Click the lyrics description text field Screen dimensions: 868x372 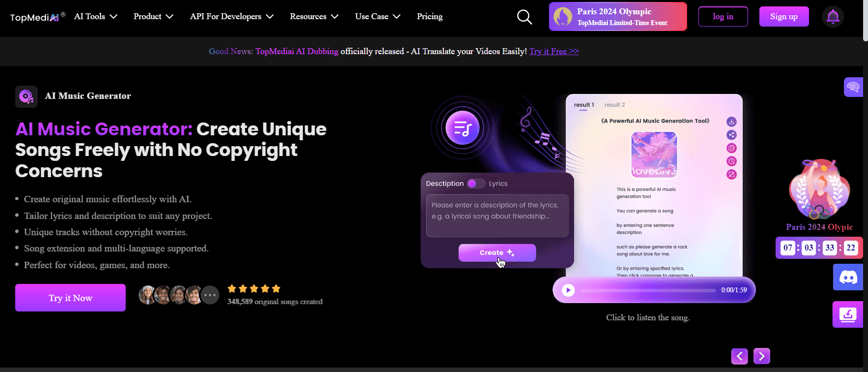(497, 216)
